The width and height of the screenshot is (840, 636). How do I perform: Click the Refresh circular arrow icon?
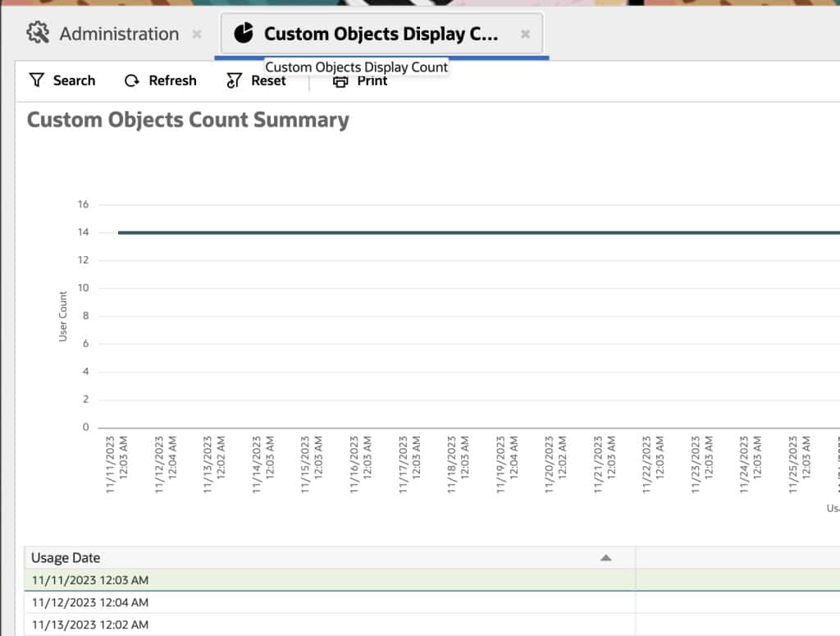click(130, 80)
